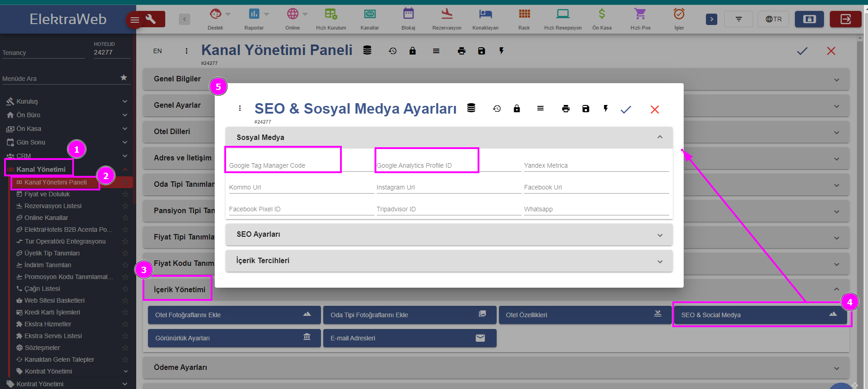The height and width of the screenshot is (389, 868).
Task: Click the Otel Fotoğraflarını Ekle button
Action: [x=234, y=315]
